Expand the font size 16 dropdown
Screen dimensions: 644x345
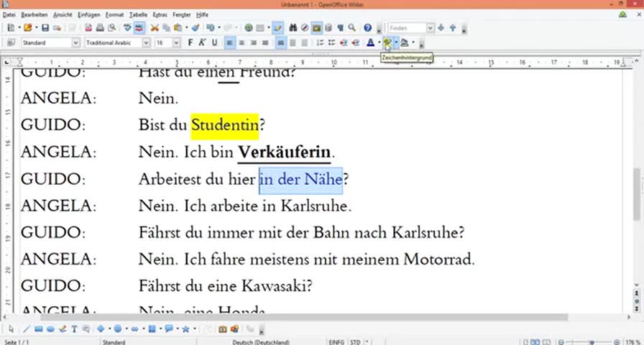(x=176, y=42)
